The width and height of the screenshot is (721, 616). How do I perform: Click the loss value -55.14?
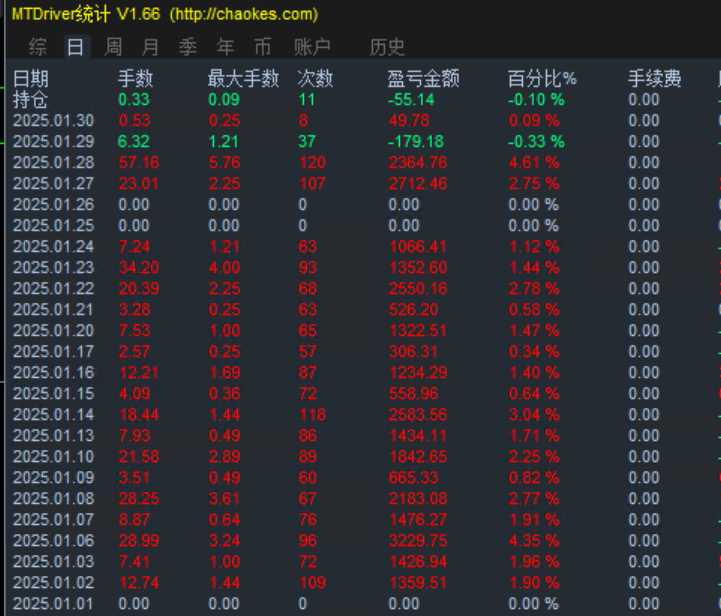(411, 99)
